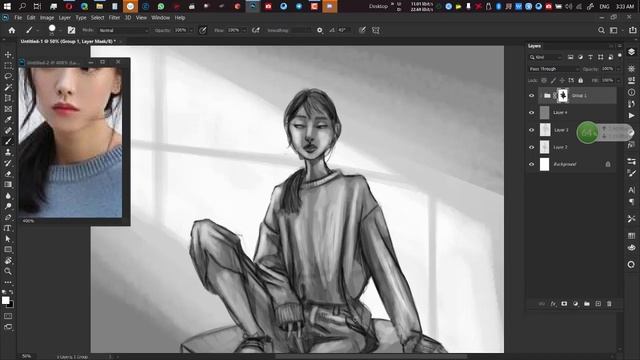Add layer mask button
The width and height of the screenshot is (640, 360).
564,304
